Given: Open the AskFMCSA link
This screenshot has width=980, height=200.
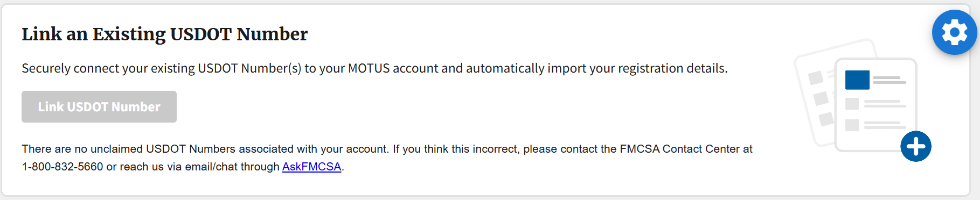Looking at the screenshot, I should coord(311,167).
